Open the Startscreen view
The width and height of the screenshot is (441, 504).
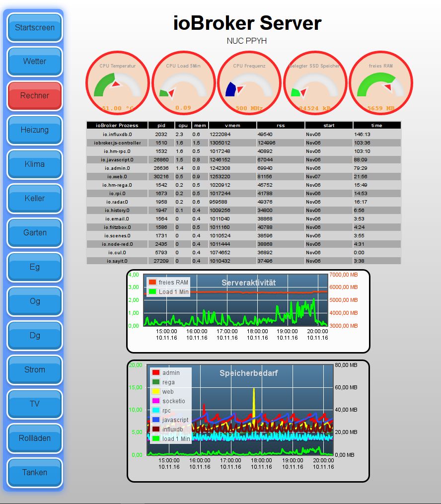point(35,28)
